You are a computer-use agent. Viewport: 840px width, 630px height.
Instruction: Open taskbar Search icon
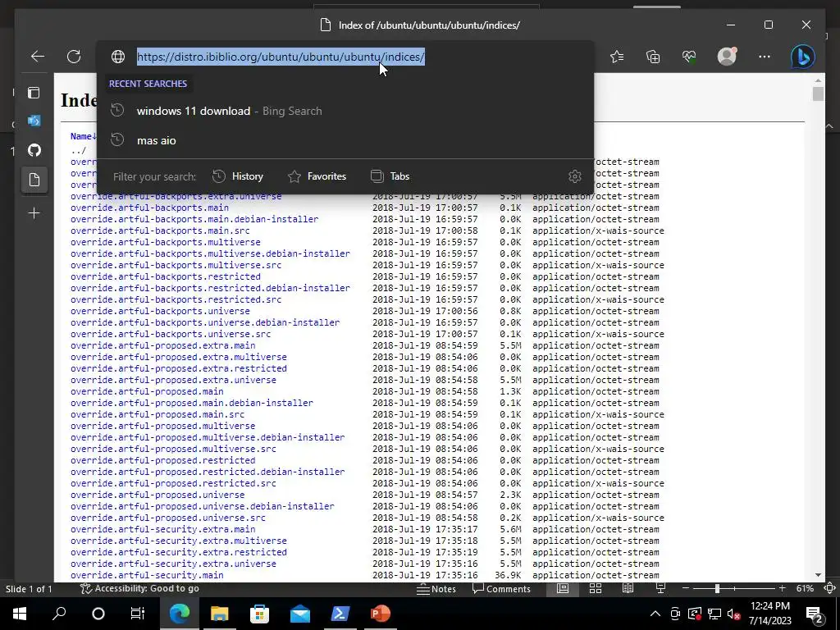pyautogui.click(x=59, y=614)
